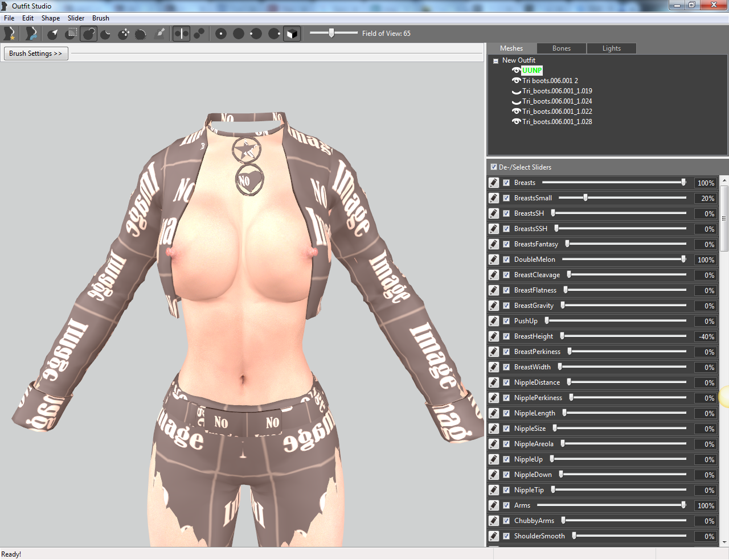
Task: Select the vertex Select tool
Action: pyautogui.click(x=53, y=34)
